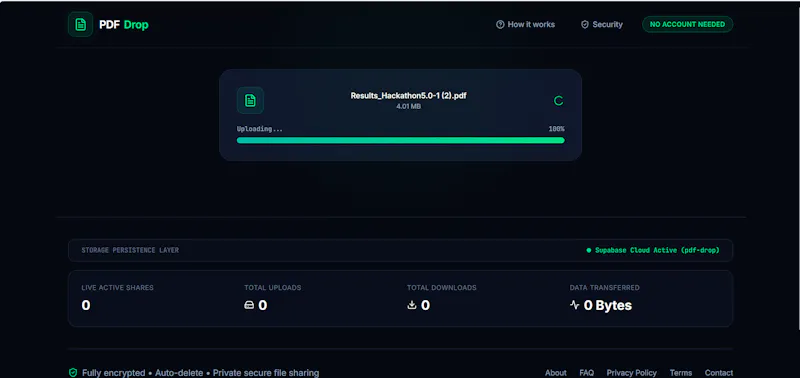
Task: Click the green upload progress bar
Action: [401, 140]
